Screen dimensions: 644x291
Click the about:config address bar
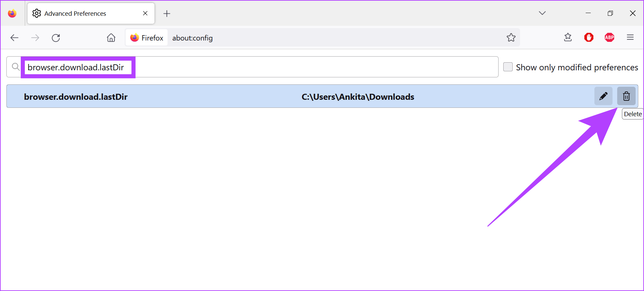[335, 38]
